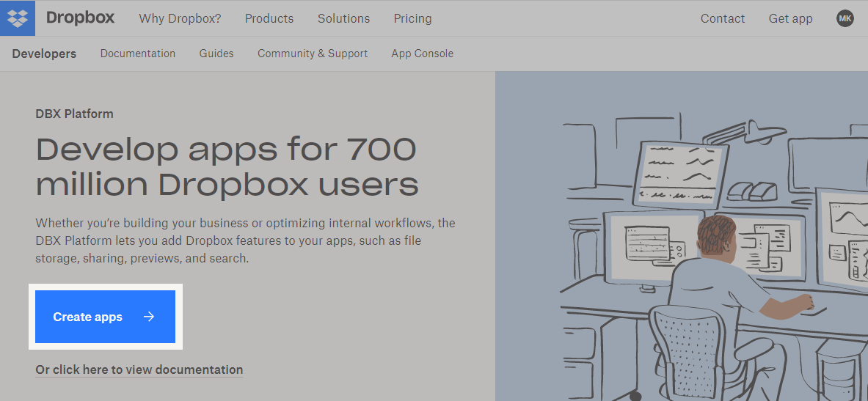868x401 pixels.
Task: Expand the Solutions menu
Action: point(343,18)
